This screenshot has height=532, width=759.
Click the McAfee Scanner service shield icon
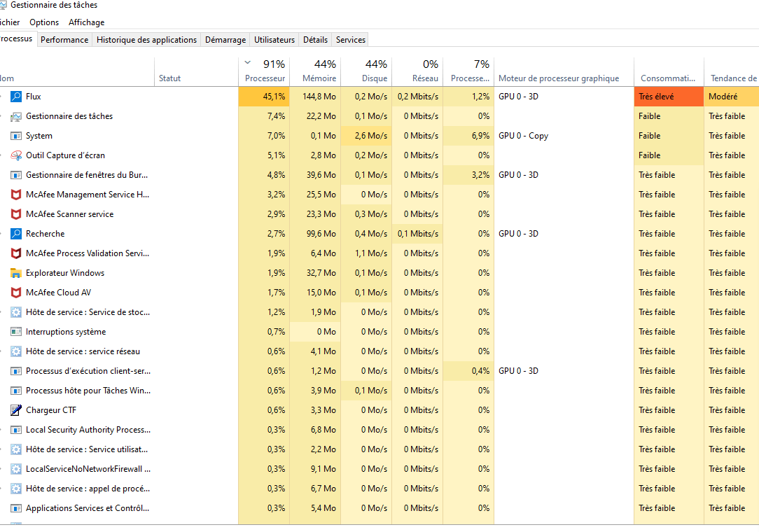coord(16,214)
